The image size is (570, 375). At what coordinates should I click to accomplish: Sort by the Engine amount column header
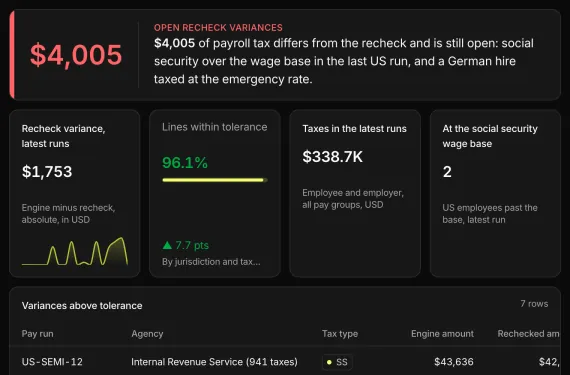click(x=442, y=334)
